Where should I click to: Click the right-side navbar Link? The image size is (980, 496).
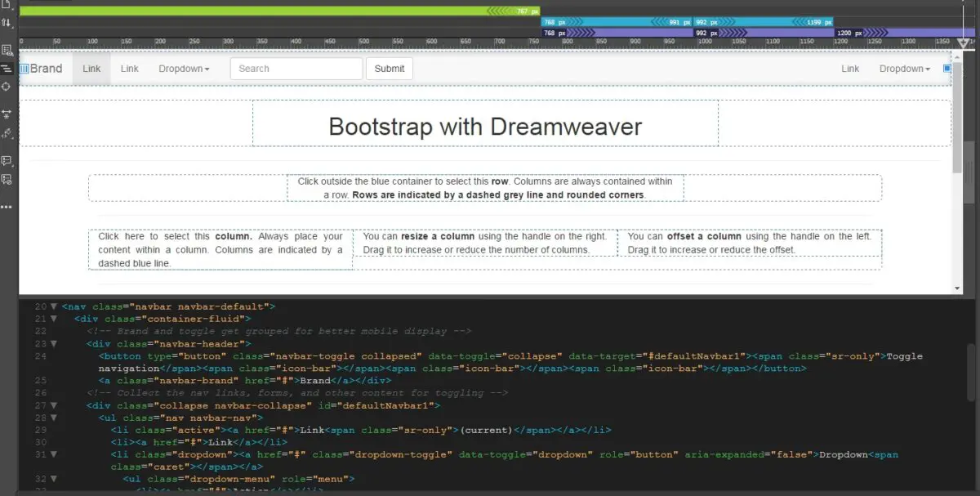click(x=850, y=69)
